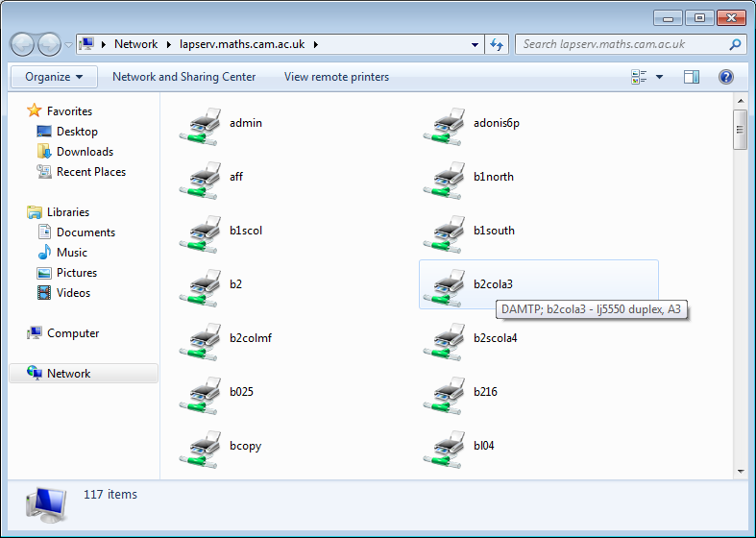This screenshot has height=538, width=756.
Task: Click the refresh icon next to address bar
Action: point(498,44)
